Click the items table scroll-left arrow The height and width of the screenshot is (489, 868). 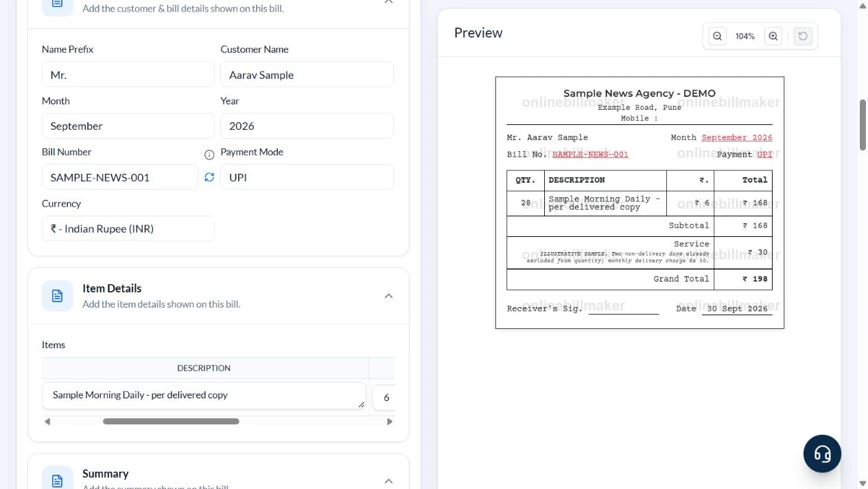point(47,422)
